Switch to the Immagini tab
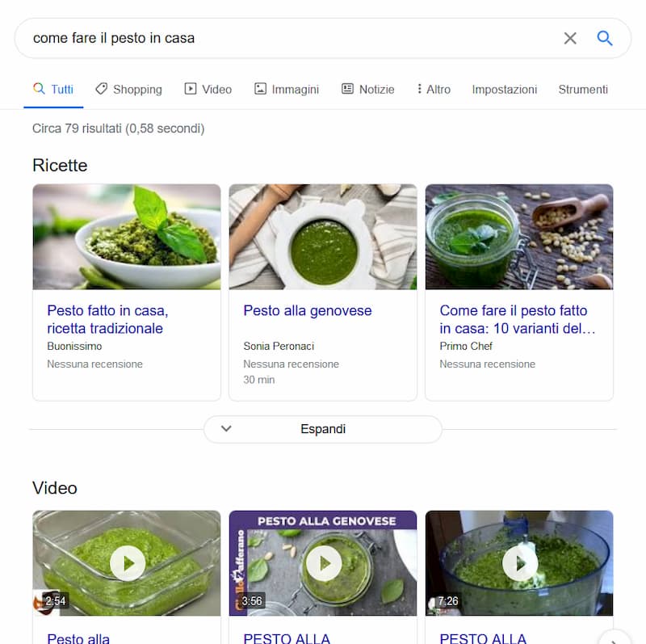The height and width of the screenshot is (644, 646). tap(287, 90)
